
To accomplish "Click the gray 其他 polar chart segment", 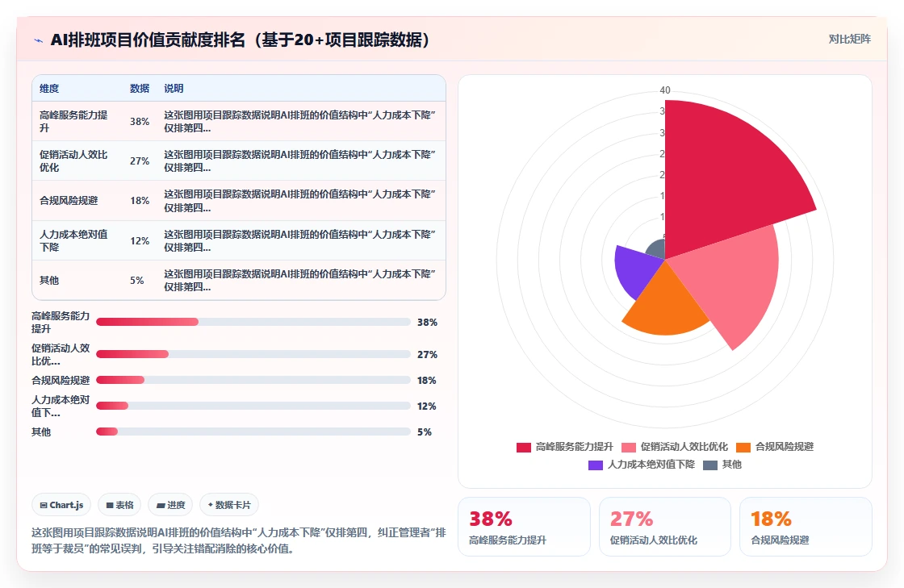I will pos(657,251).
